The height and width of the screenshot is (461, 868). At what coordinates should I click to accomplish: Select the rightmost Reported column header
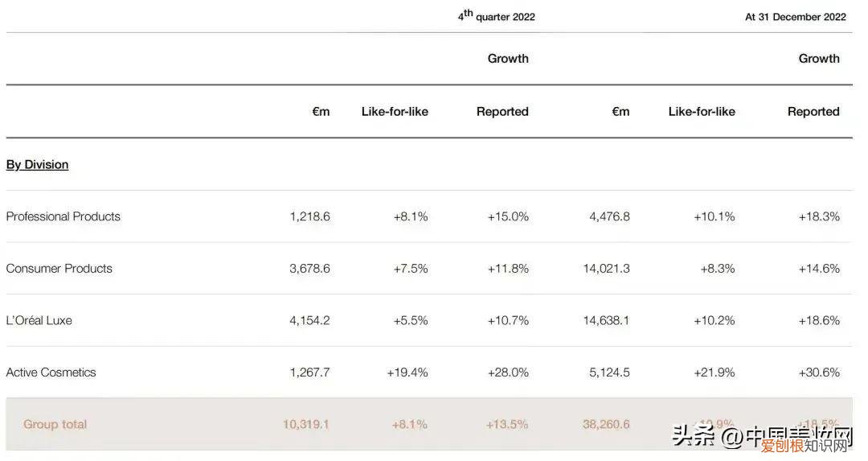(813, 112)
